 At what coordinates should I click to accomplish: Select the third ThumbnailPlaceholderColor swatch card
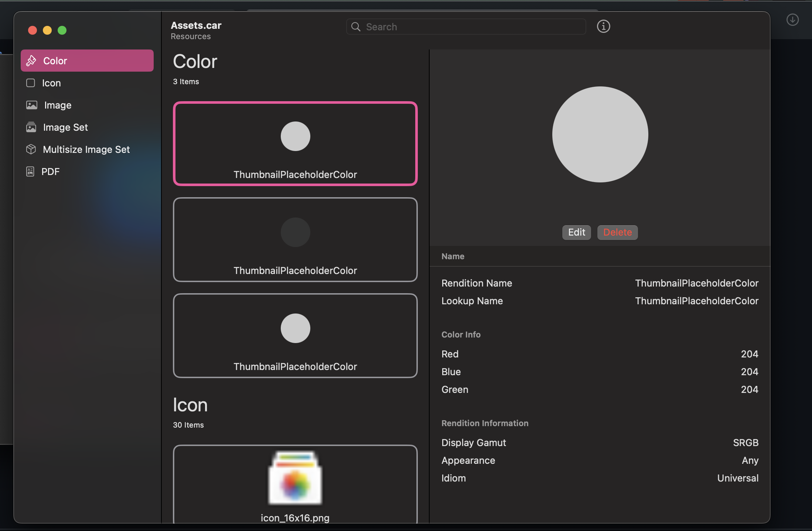[295, 336]
